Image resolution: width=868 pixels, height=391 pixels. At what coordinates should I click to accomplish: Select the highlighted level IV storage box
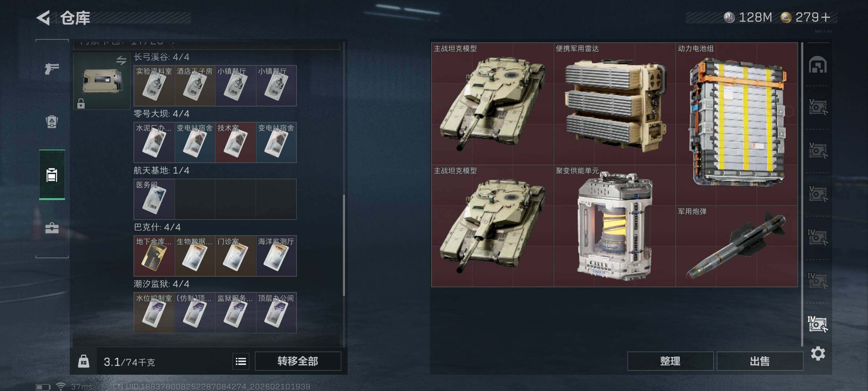pos(818,324)
